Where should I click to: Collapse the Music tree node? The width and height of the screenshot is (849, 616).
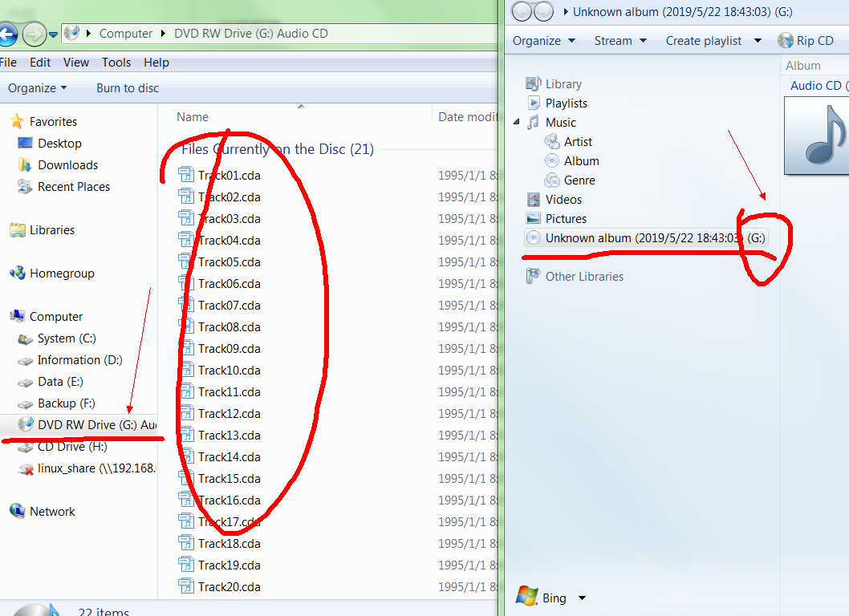(x=517, y=123)
